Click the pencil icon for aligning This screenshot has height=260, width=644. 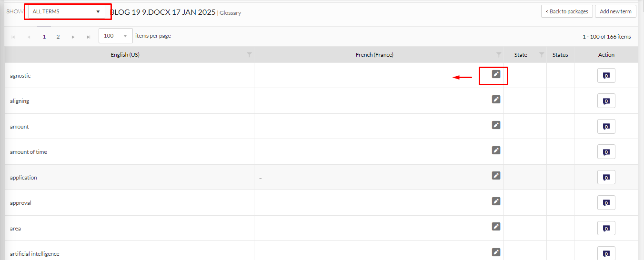pos(496,99)
